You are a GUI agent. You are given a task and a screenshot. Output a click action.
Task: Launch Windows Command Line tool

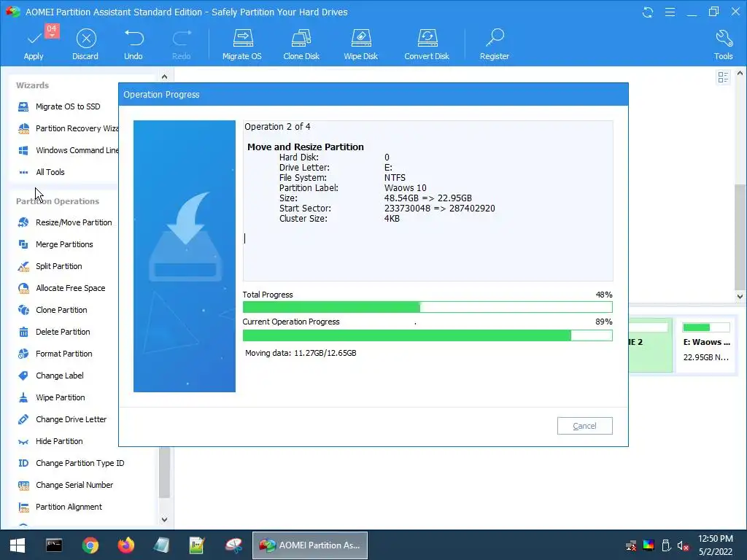66,150
